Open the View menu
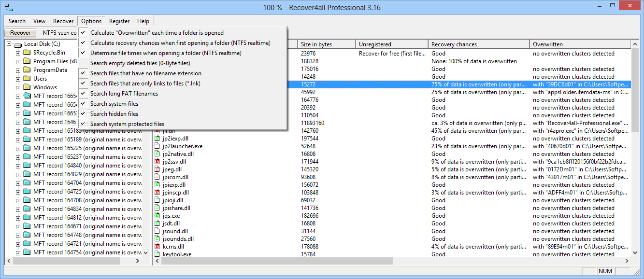The width and height of the screenshot is (644, 279). (x=39, y=21)
